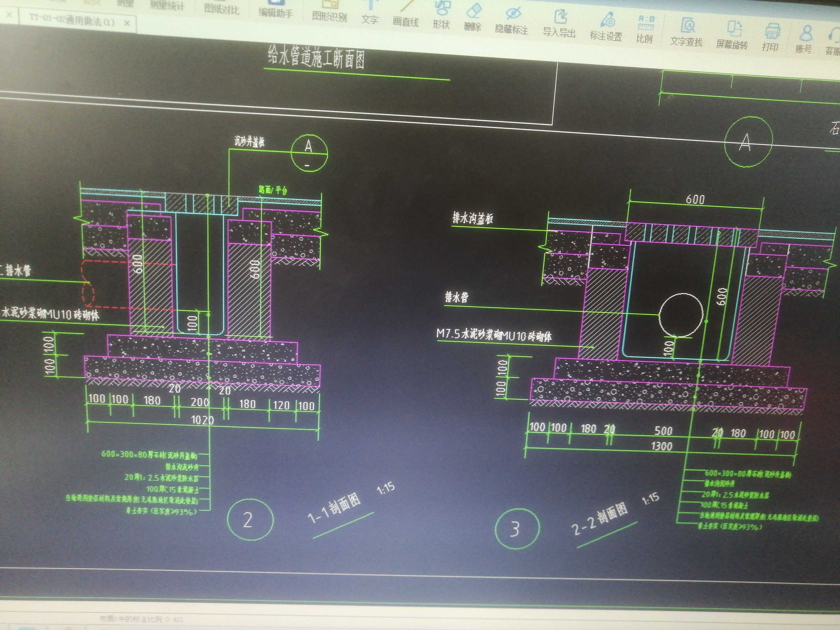Select the 删除 eraser tool
This screenshot has height=630, width=840.
point(473,18)
